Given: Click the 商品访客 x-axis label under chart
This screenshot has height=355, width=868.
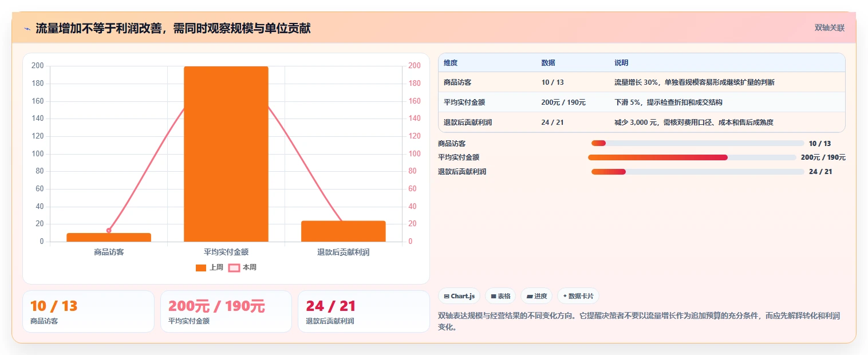Looking at the screenshot, I should [109, 252].
